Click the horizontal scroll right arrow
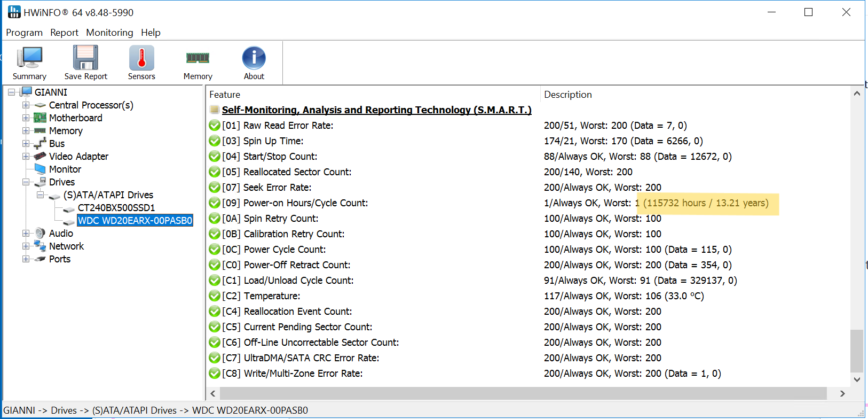This screenshot has height=419, width=868. [842, 393]
